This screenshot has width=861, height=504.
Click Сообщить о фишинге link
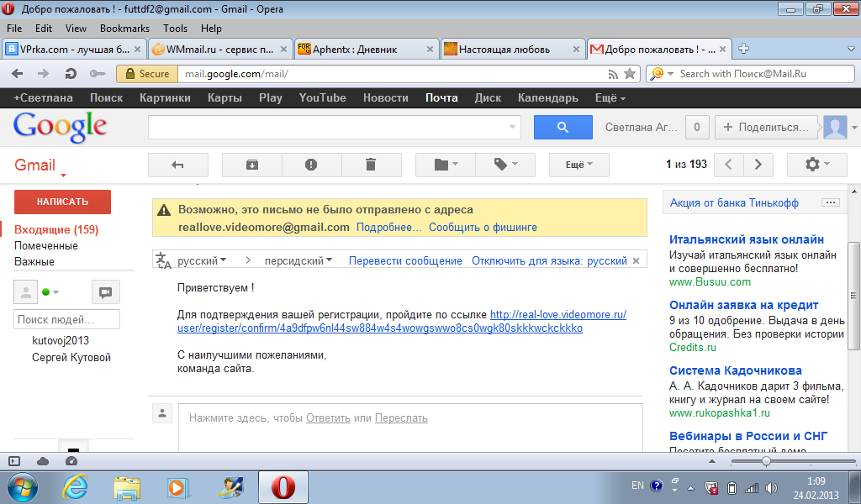click(x=483, y=227)
